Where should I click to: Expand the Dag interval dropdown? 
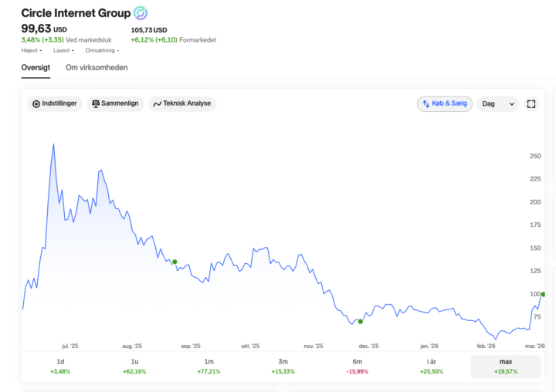498,104
